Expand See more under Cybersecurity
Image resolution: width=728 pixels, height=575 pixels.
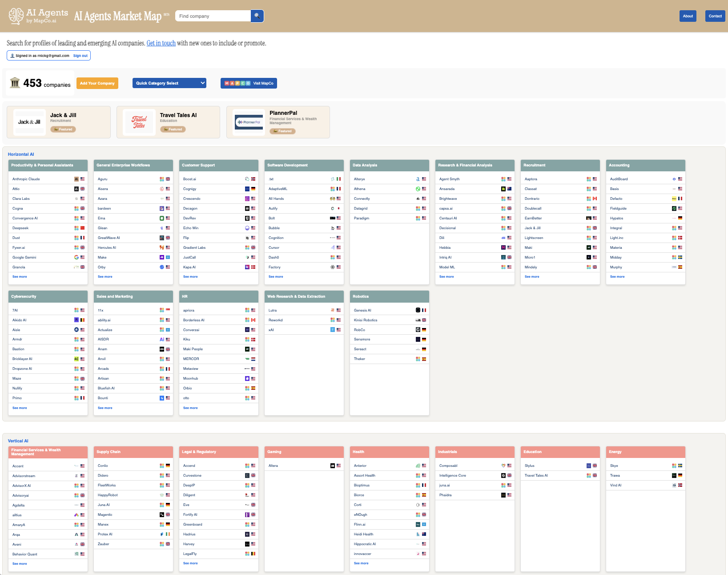[x=20, y=408]
